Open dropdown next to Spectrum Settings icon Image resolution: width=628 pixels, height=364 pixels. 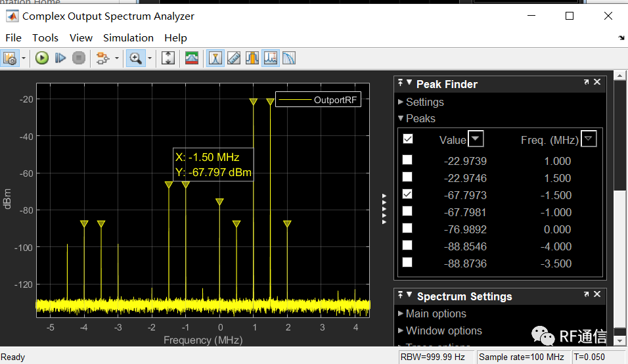pos(23,58)
